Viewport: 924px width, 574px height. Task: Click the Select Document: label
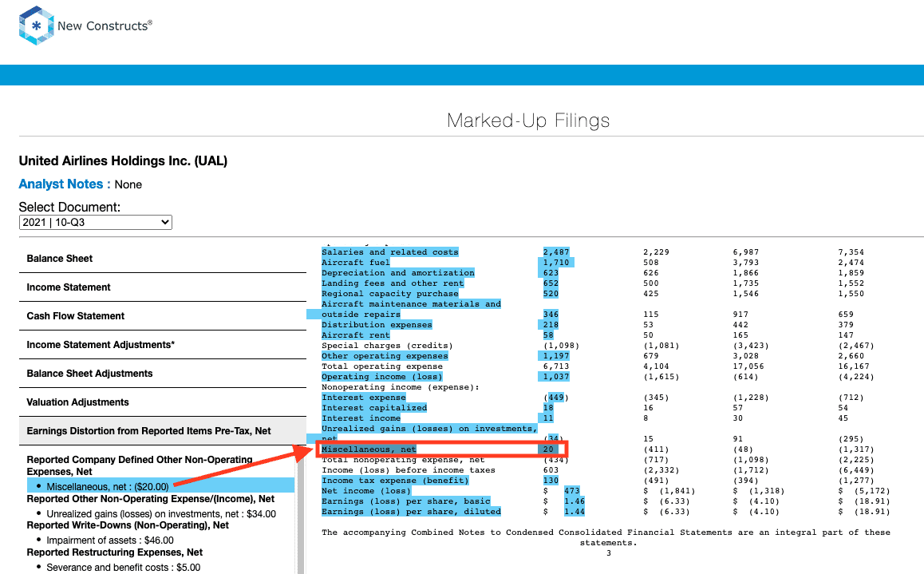[69, 207]
